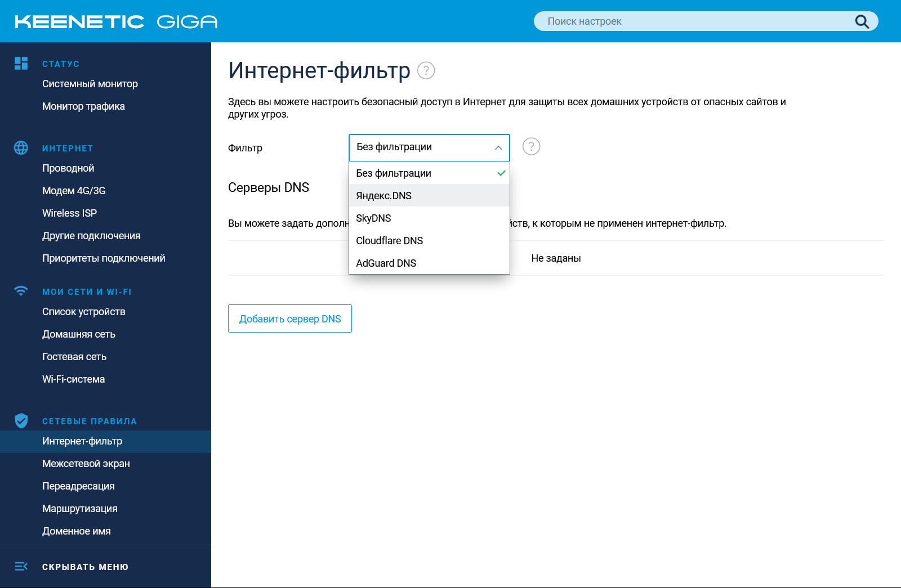Choose Cloudflare DNS filter option

pyautogui.click(x=429, y=240)
